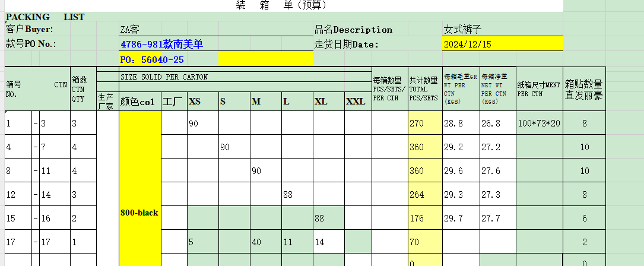The image size is (644, 266).
Task: Select the XS size column header
Action: coord(195,102)
